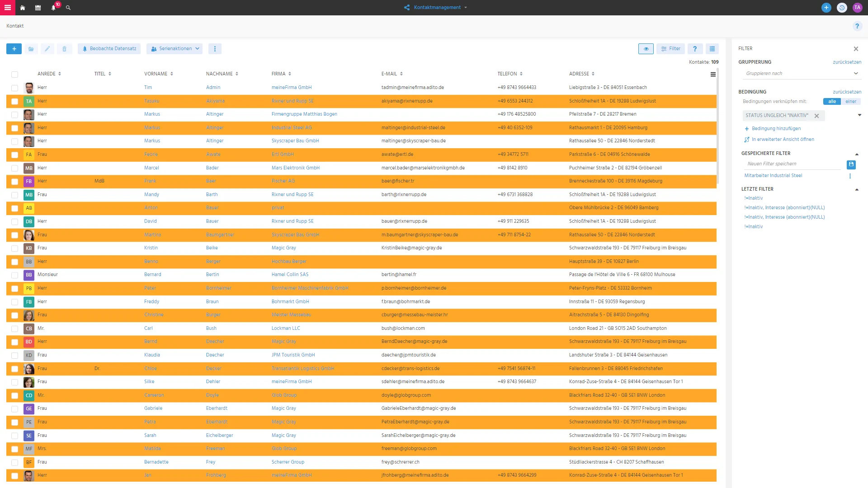Toggle the eye preview button
Viewport: 868px width, 488px height.
[x=646, y=49]
